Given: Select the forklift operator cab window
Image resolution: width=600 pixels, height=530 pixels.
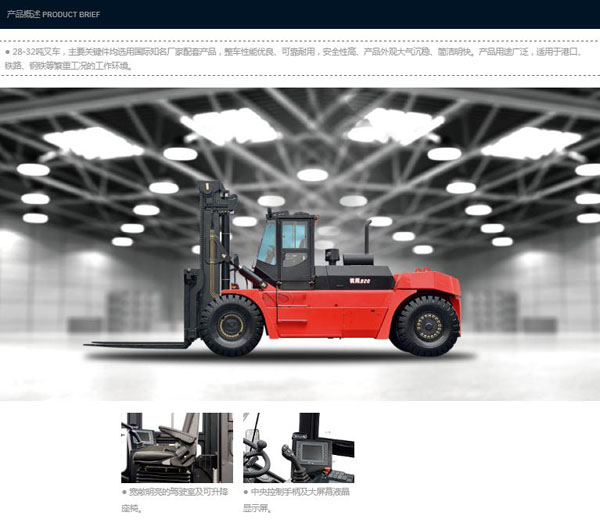Looking at the screenshot, I should (x=283, y=241).
